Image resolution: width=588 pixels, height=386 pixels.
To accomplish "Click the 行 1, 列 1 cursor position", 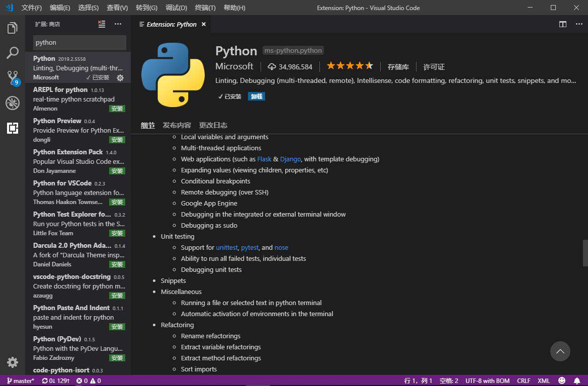I will click(x=418, y=381).
